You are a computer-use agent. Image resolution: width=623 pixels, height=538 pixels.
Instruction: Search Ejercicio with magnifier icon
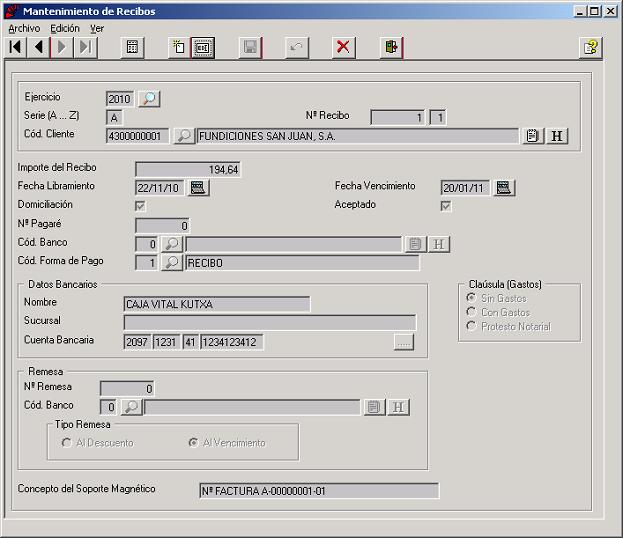[149, 99]
